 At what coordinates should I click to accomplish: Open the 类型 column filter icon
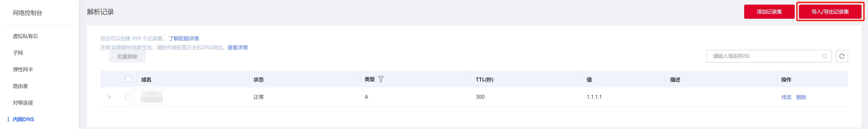click(x=381, y=79)
